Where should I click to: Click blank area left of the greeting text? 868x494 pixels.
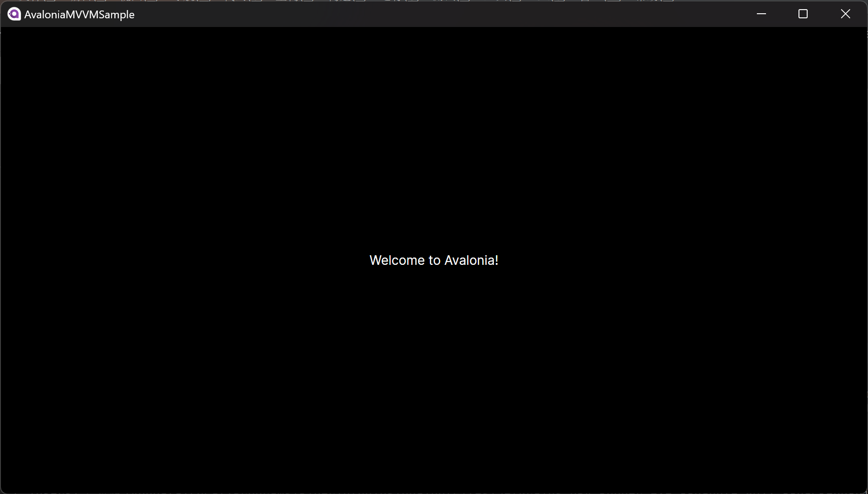tap(183, 260)
